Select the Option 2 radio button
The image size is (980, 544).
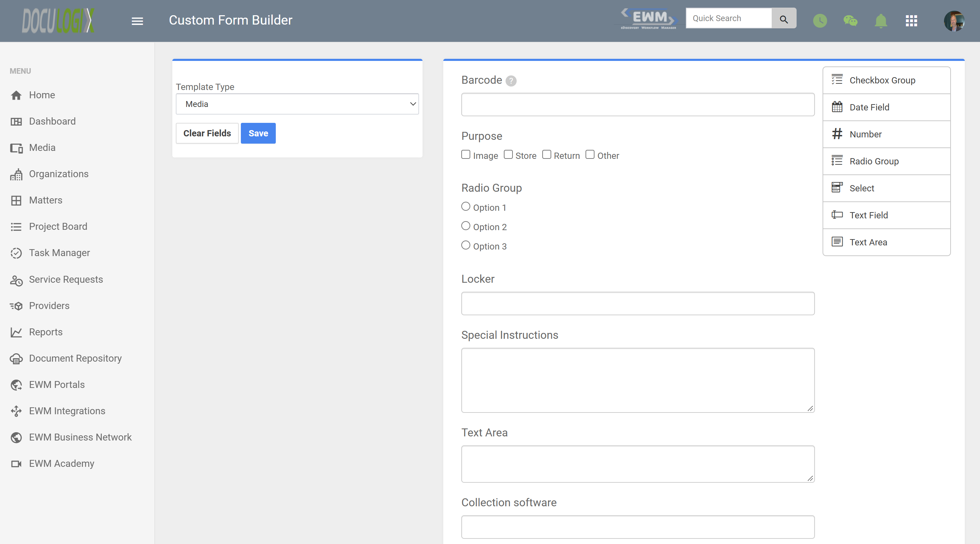point(466,226)
